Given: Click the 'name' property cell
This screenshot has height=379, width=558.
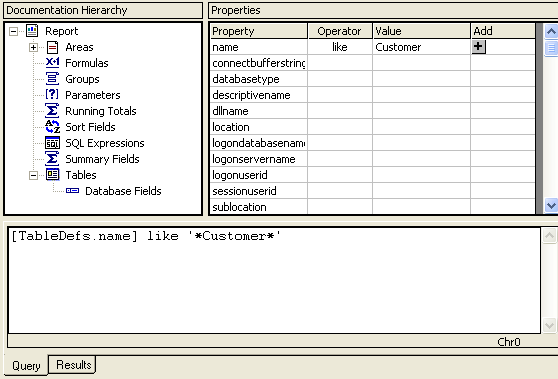Looking at the screenshot, I should click(x=259, y=47).
